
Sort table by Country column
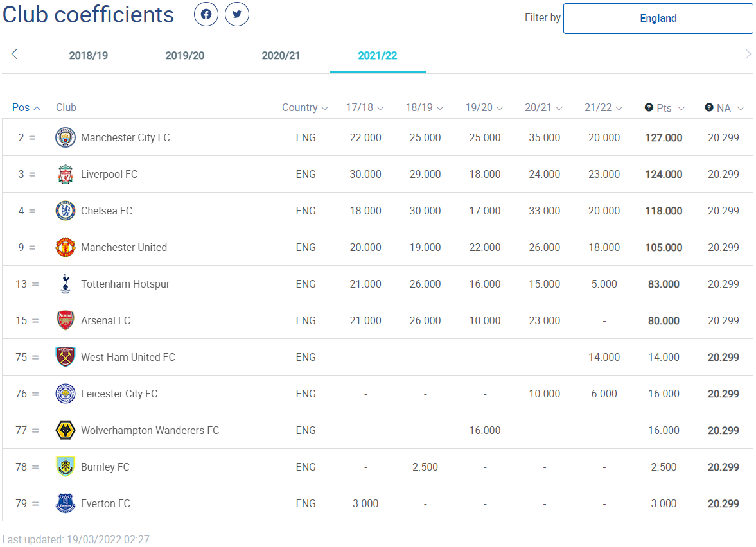[305, 107]
